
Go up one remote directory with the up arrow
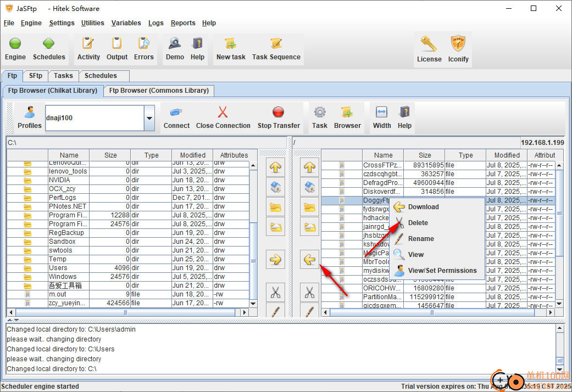(x=309, y=167)
